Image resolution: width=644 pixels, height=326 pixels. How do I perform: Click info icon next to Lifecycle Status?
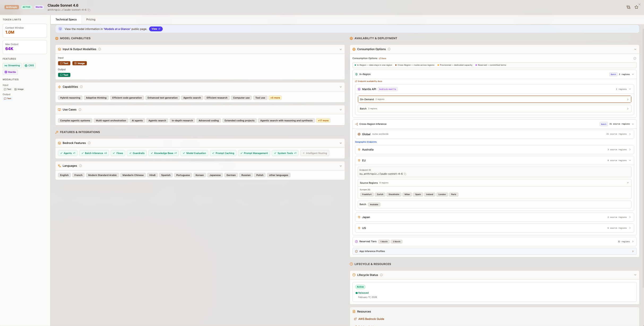[381, 275]
